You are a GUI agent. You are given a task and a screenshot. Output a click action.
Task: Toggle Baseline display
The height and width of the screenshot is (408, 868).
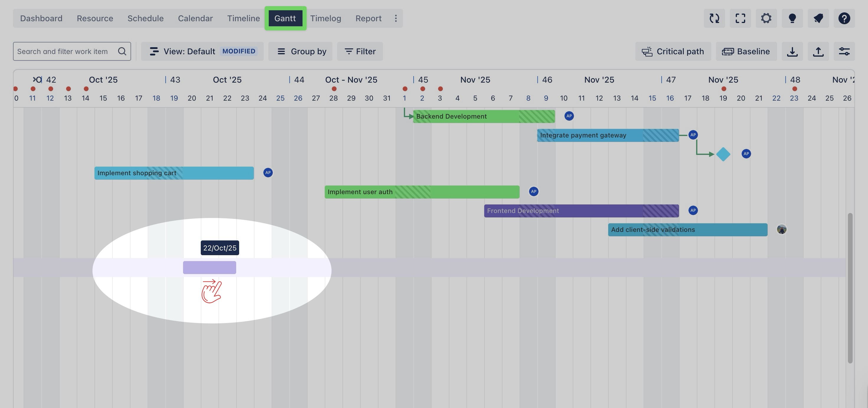[x=746, y=52]
